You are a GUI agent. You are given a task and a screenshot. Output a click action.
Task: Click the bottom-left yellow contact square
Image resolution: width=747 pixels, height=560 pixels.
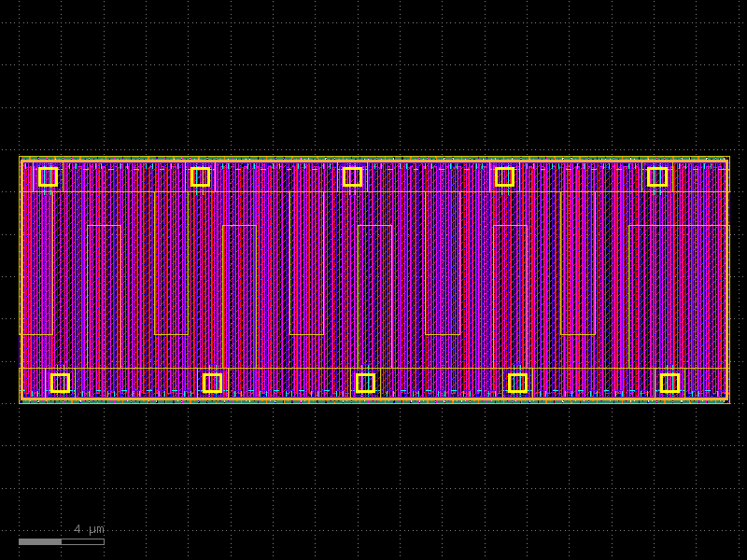click(60, 382)
